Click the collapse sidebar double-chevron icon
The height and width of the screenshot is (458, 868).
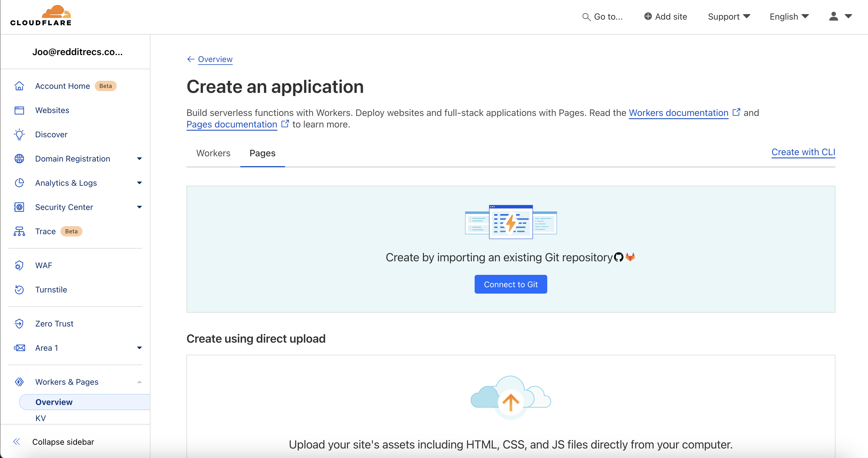16,442
